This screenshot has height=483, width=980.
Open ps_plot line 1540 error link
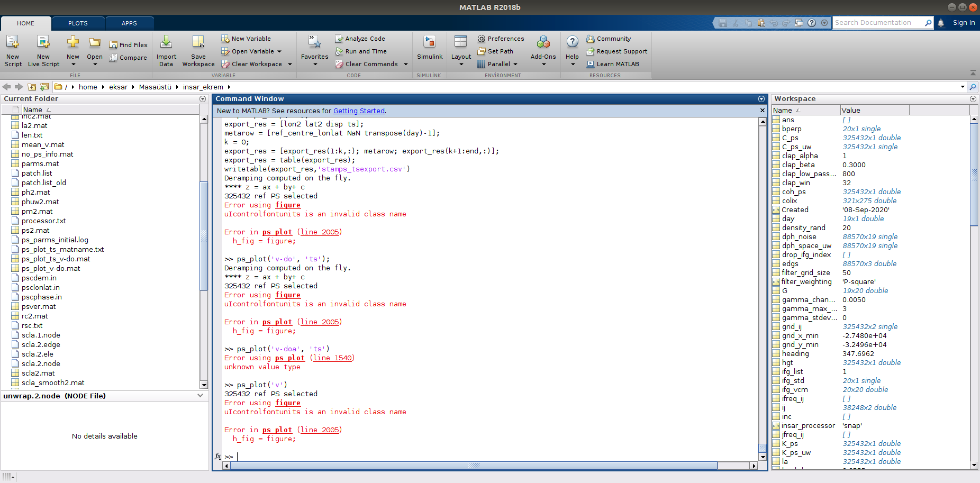tap(332, 358)
